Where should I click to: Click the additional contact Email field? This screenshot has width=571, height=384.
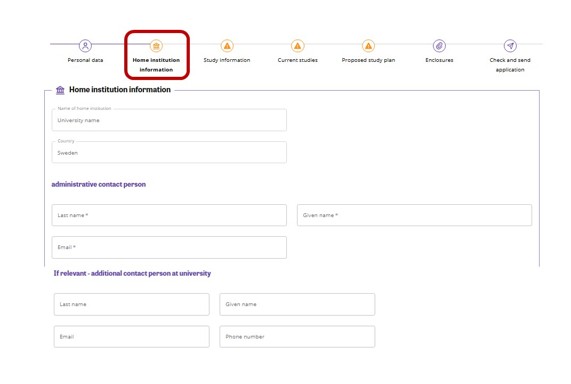point(131,337)
